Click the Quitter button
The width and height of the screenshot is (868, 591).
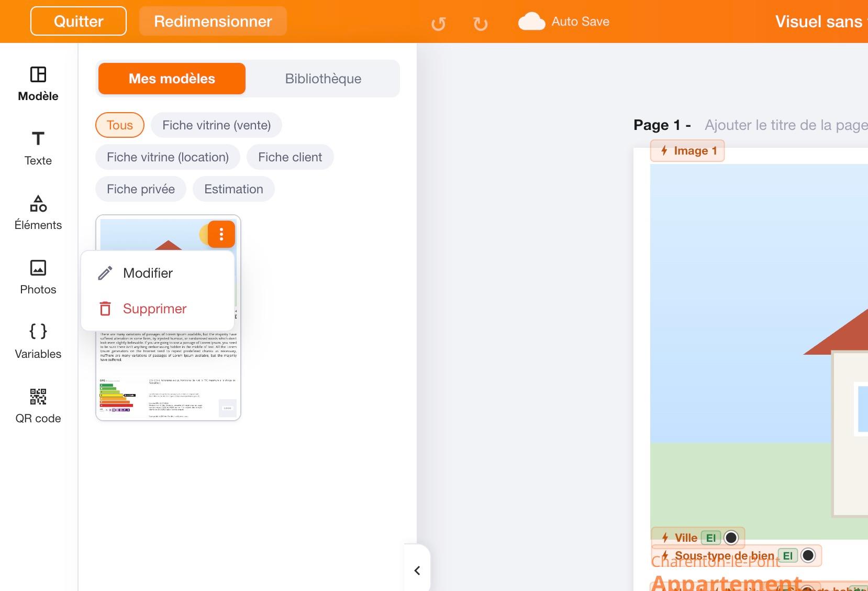[x=79, y=21]
